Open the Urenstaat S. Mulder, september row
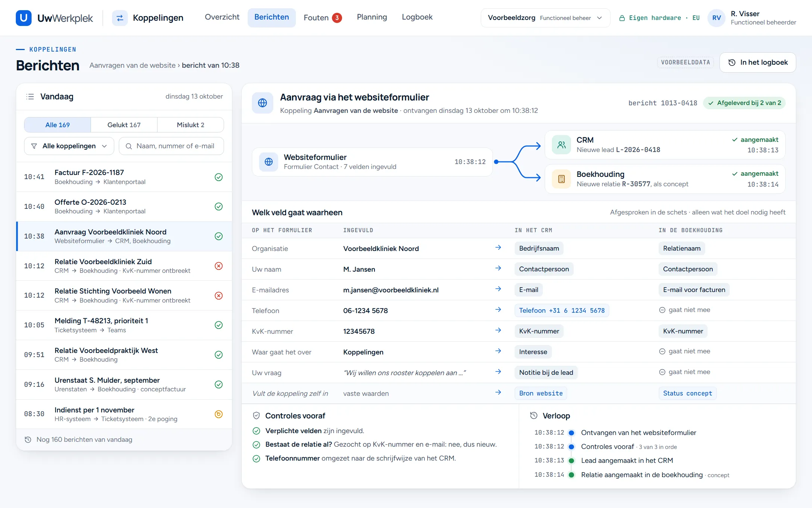 coord(124,385)
